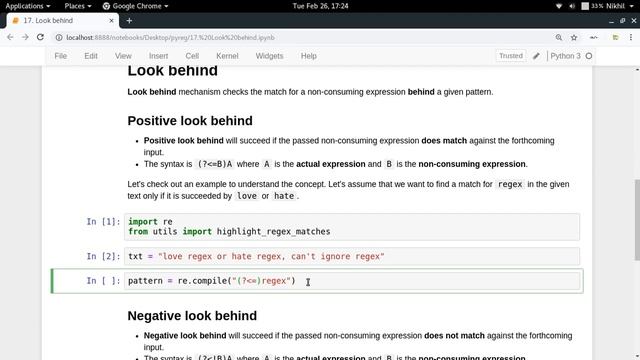Restore the Chrome window size
Screen dimensions: 640x360
622,20
